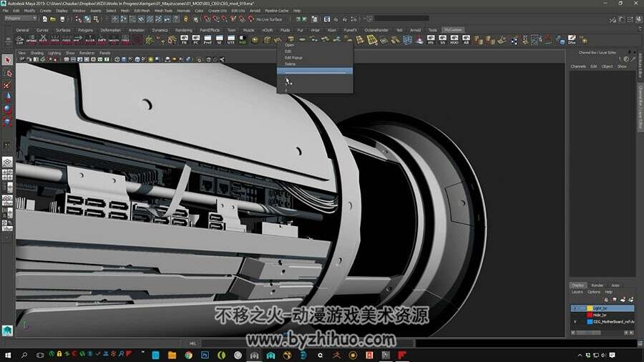Toggle the magnet Make Live icon
Image resolution: width=644 pixels, height=362 pixels.
click(250, 19)
